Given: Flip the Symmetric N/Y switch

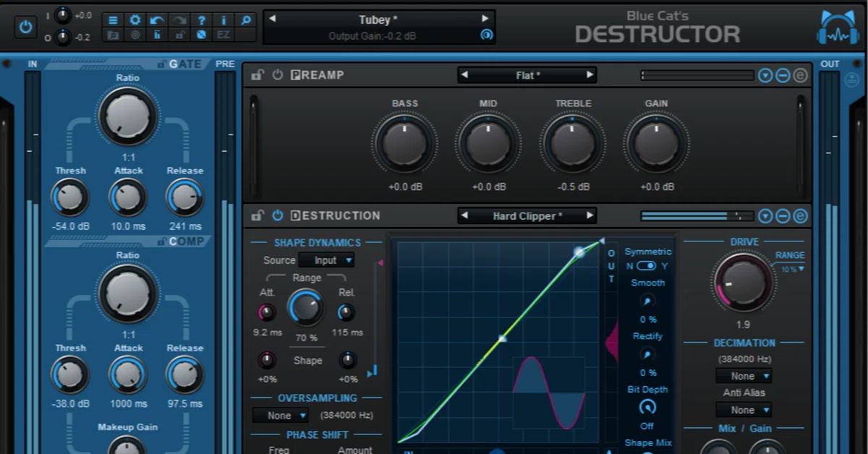Looking at the screenshot, I should pyautogui.click(x=647, y=266).
